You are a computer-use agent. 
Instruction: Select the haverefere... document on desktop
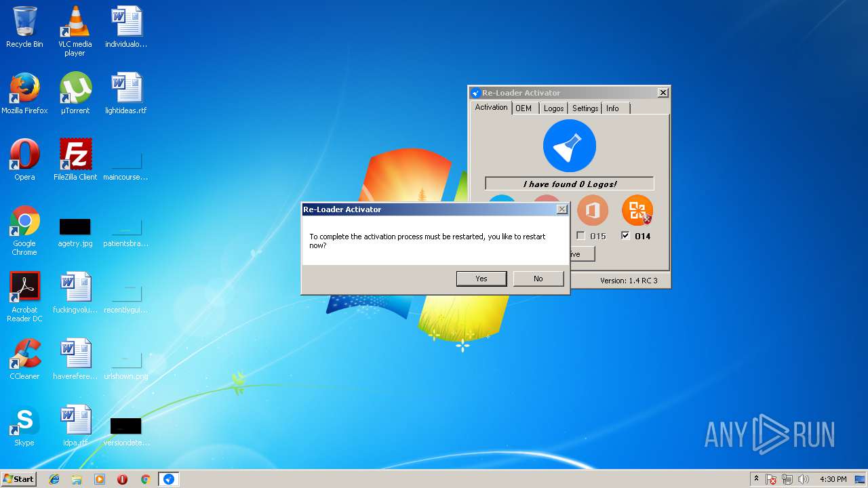75,359
